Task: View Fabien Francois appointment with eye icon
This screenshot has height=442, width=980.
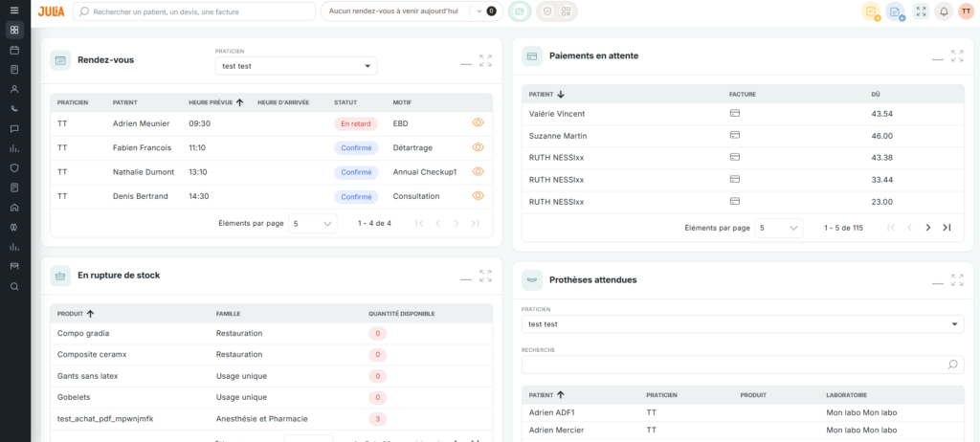Action: pos(479,147)
